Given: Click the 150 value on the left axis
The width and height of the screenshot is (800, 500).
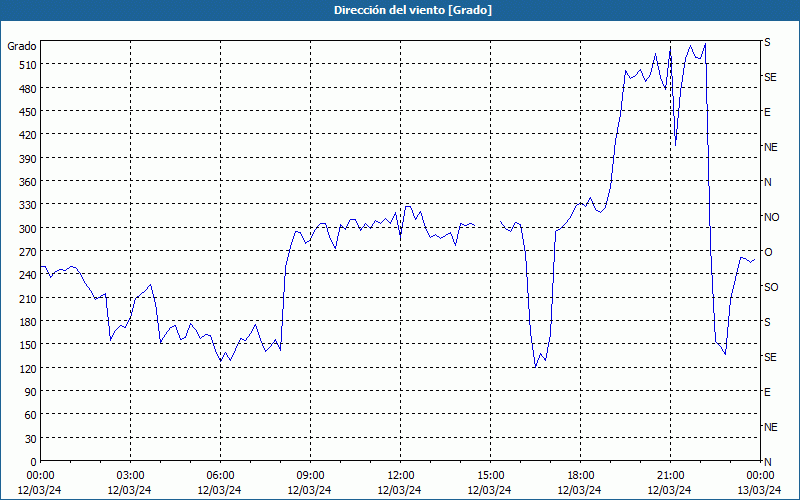Looking at the screenshot, I should coord(28,345).
